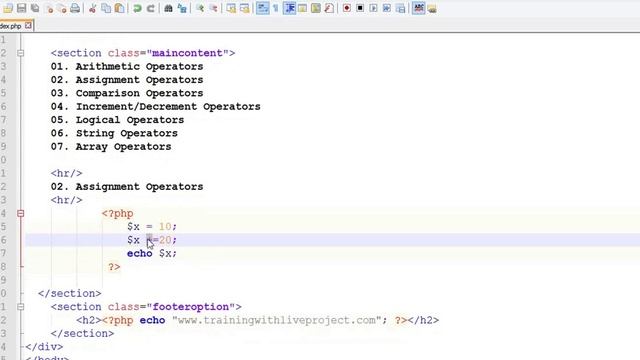Click the text "07. Array Operators"
The image size is (640, 360).
pos(111,147)
